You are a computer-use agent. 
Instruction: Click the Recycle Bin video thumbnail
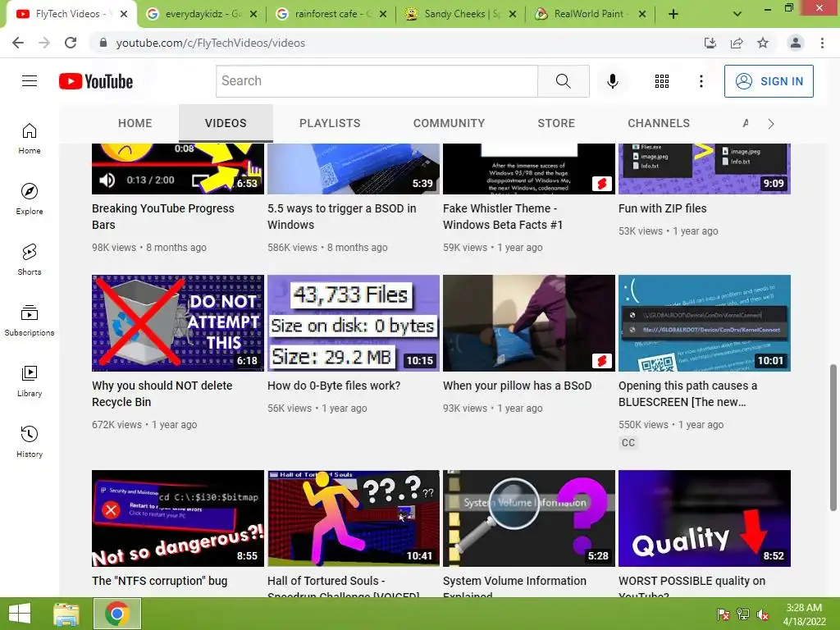coord(178,323)
